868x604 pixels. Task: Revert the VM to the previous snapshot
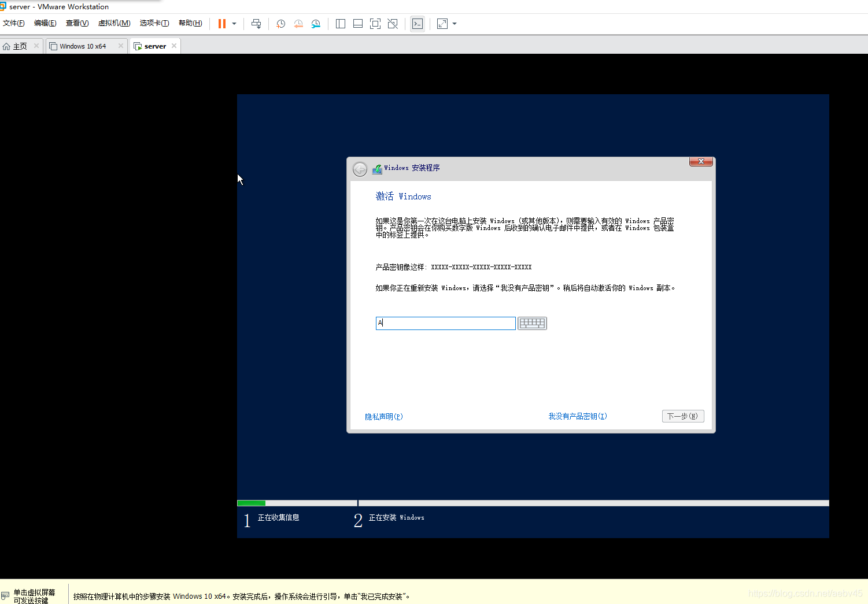(298, 24)
